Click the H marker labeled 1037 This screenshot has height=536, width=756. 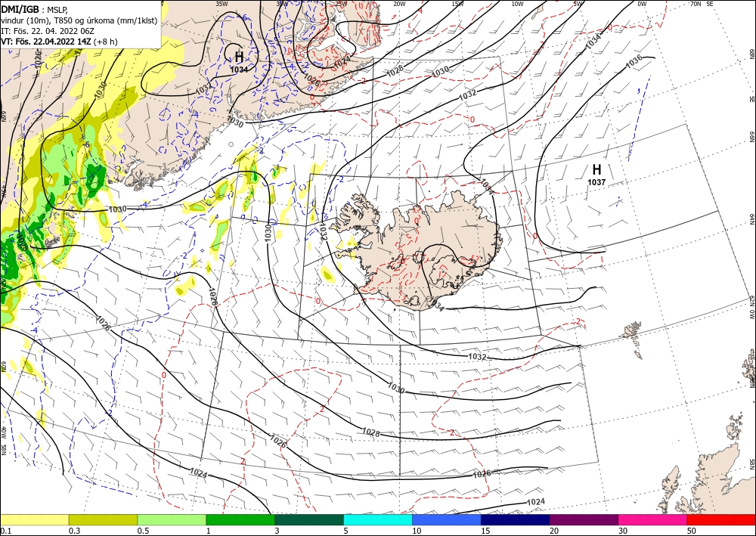point(597,169)
